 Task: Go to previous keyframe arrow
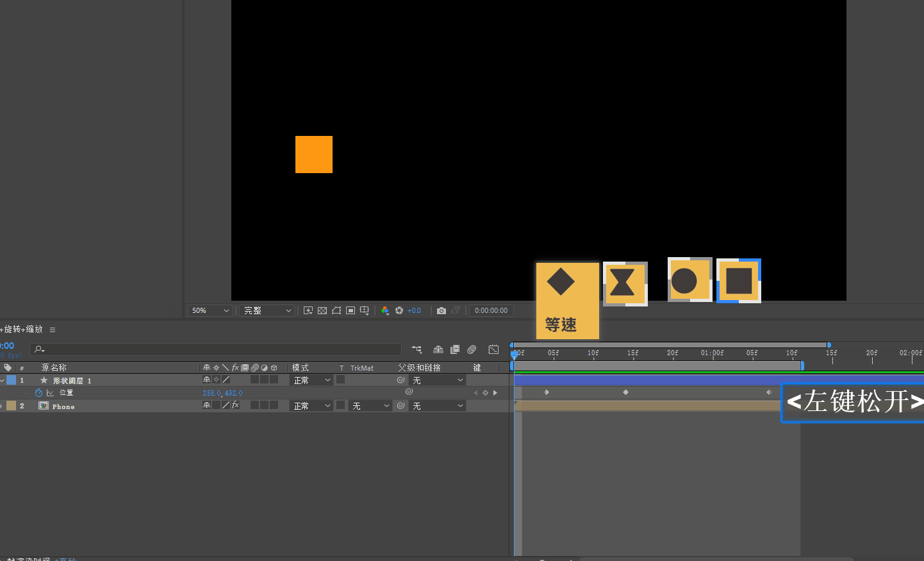click(475, 392)
